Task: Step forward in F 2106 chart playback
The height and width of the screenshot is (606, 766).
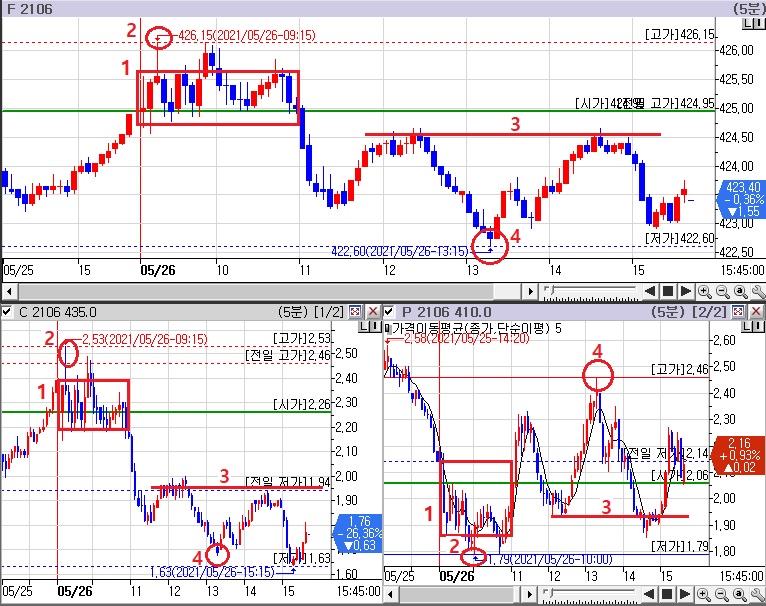Action: 685,292
